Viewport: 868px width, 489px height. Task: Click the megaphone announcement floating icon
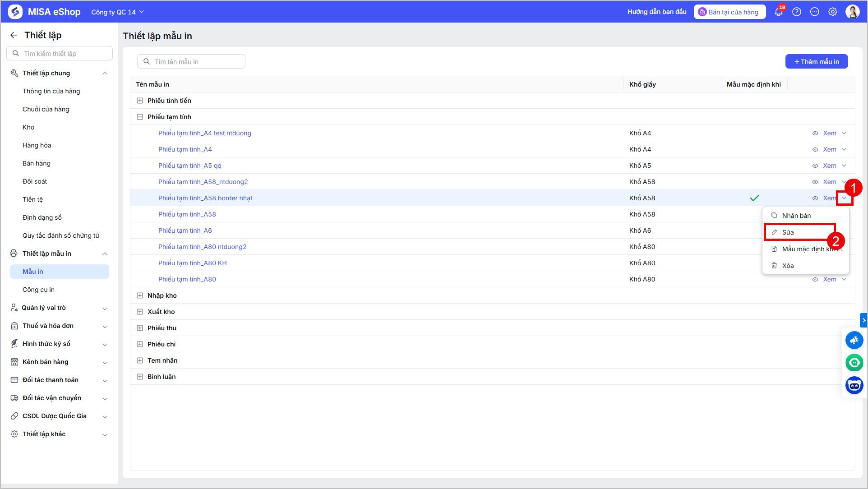pos(854,340)
